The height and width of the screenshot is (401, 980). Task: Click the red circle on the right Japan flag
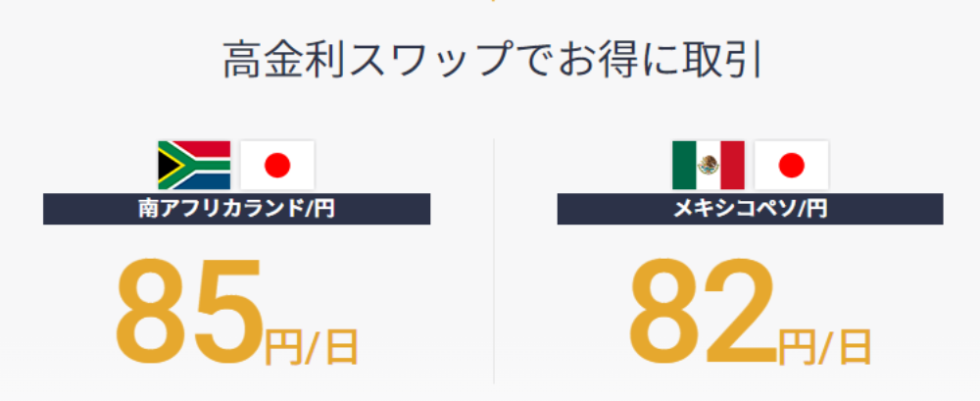pyautogui.click(x=791, y=166)
